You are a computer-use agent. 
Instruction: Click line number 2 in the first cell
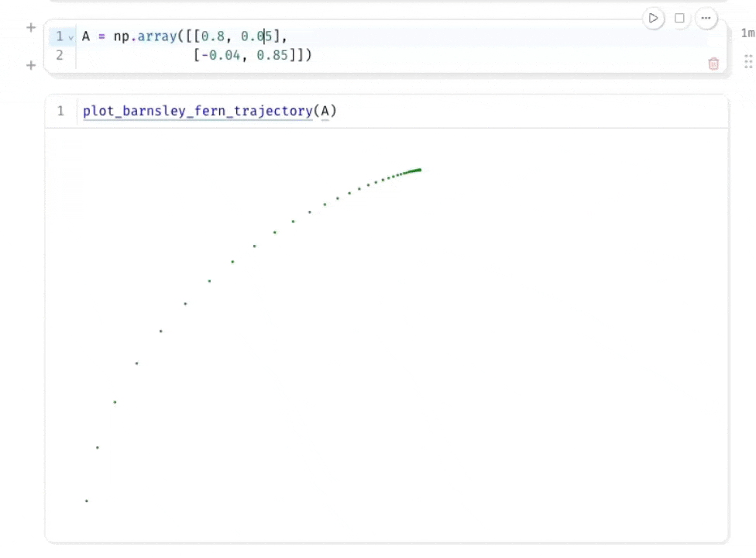coord(60,55)
